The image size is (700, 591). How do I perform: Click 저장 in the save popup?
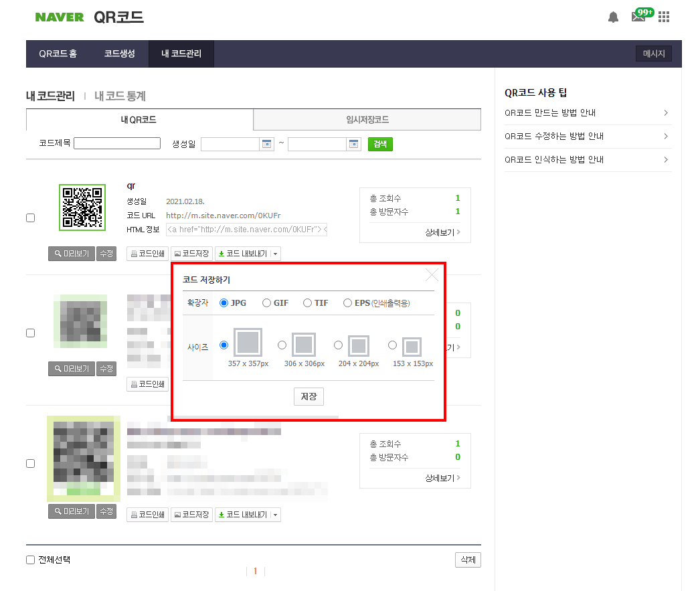(309, 396)
